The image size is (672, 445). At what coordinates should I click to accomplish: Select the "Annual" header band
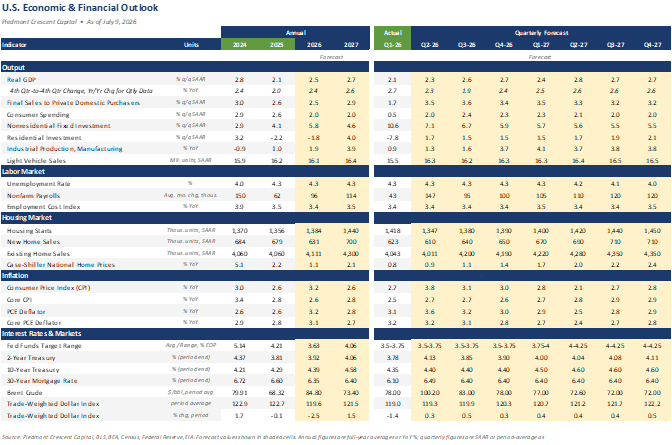pyautogui.click(x=295, y=33)
